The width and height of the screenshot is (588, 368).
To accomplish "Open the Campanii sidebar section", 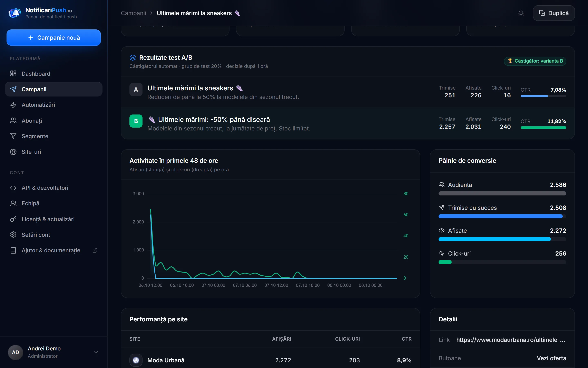I will tap(54, 89).
